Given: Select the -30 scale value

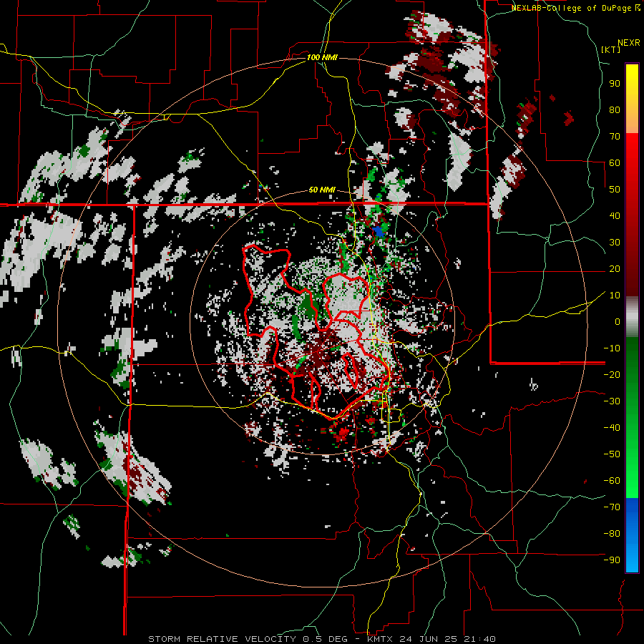Looking at the screenshot, I should (612, 401).
